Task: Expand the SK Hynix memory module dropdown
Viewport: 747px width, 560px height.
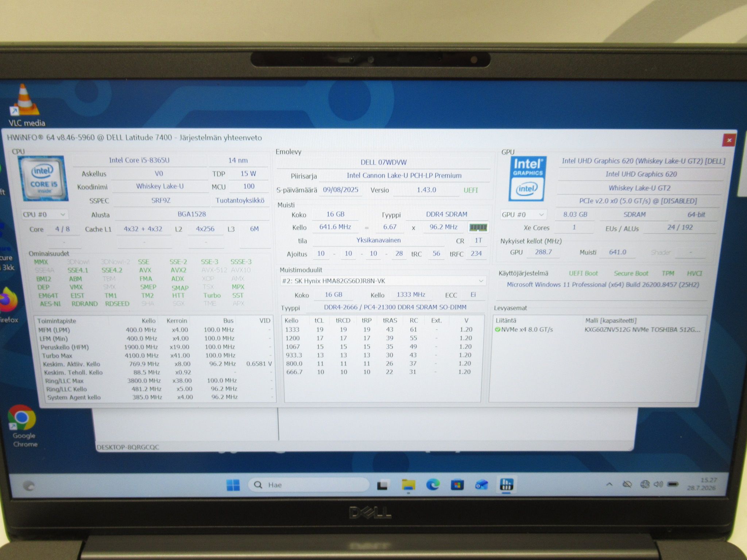Action: [383, 281]
